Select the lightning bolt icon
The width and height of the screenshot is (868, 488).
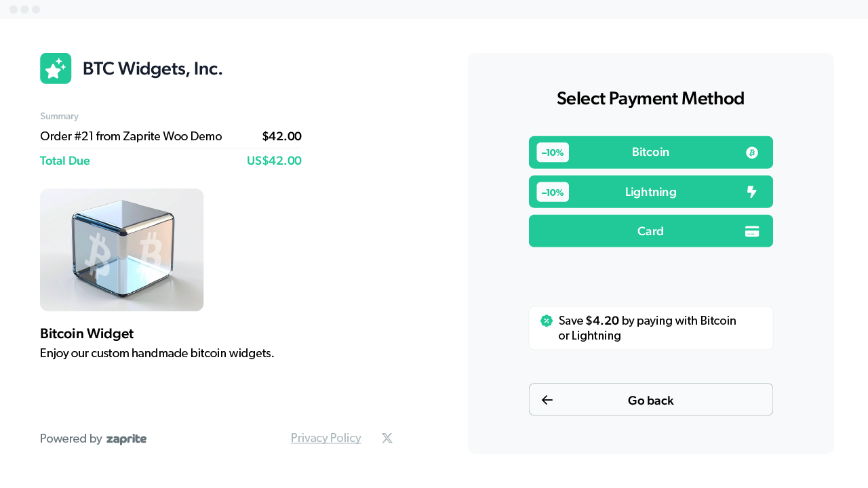pos(751,192)
